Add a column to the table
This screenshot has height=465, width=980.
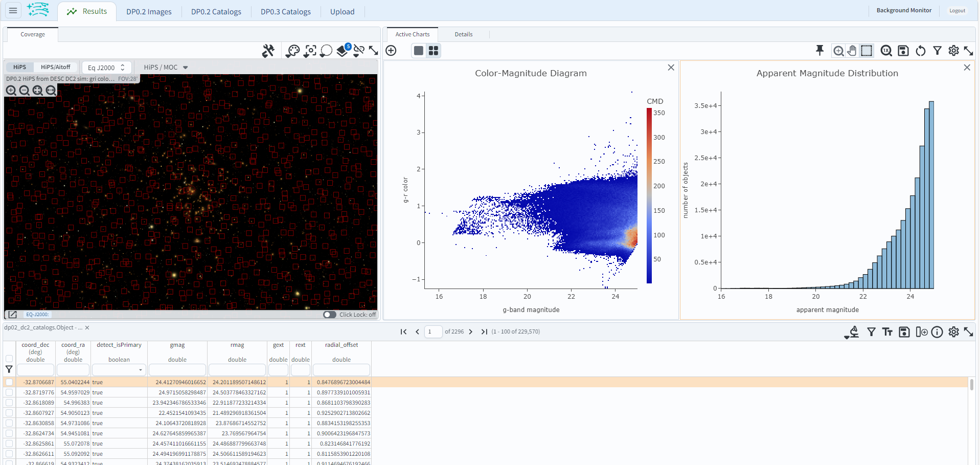click(921, 332)
